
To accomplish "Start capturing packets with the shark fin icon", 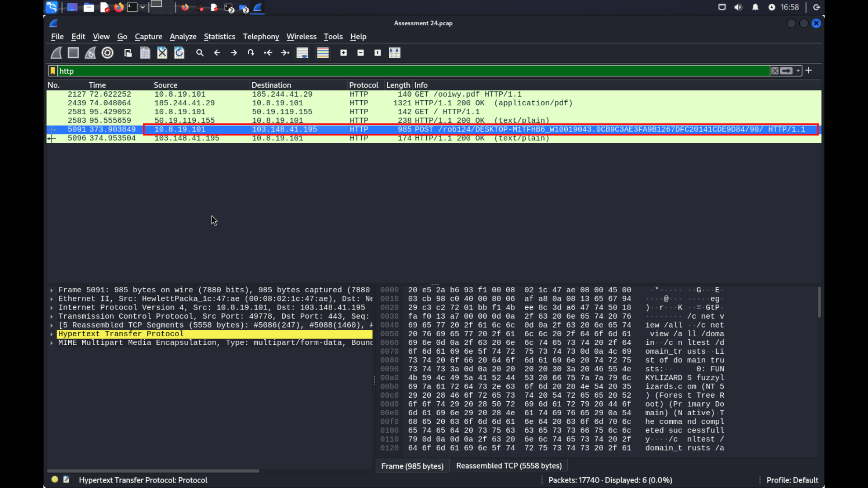I will click(x=56, y=53).
